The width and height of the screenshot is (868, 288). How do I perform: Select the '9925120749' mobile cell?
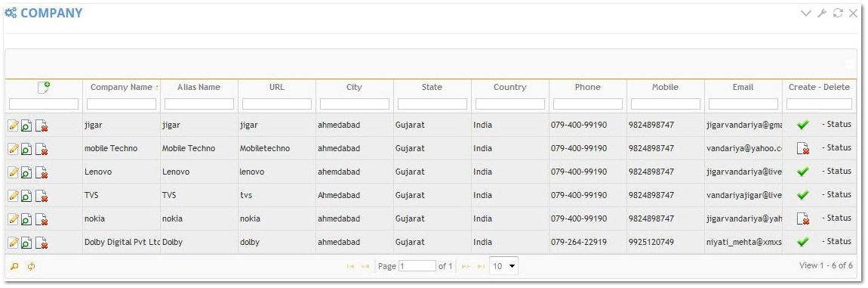pos(665,243)
